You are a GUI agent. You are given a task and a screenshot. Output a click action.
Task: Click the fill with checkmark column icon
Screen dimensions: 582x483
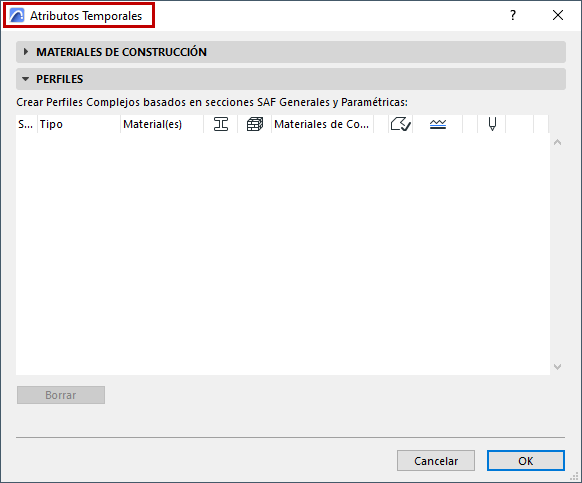400,124
